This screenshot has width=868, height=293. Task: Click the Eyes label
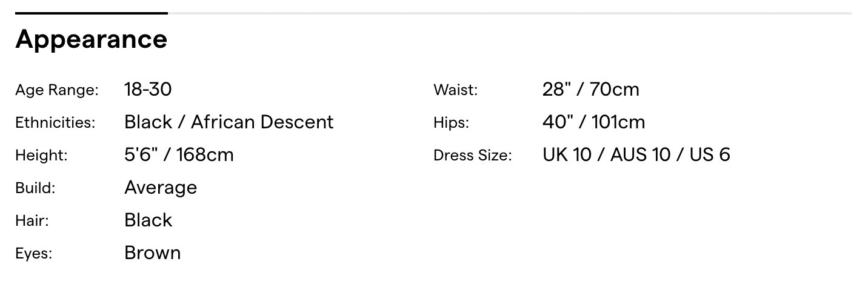click(33, 254)
